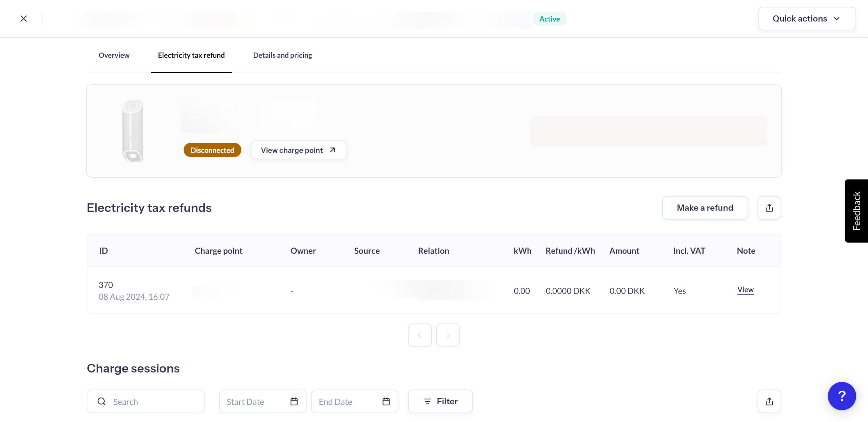Switch to the Overview tab
The height and width of the screenshot is (422, 868).
tap(114, 55)
